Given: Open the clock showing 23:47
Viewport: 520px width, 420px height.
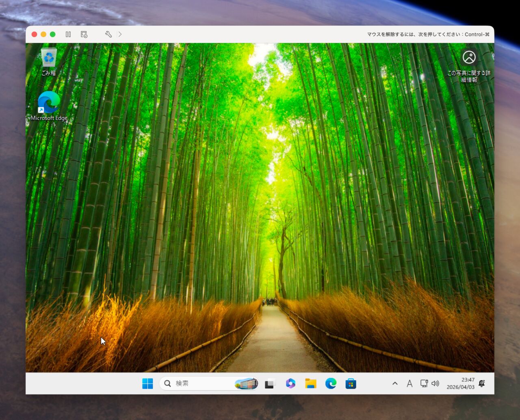Looking at the screenshot, I should click(460, 383).
